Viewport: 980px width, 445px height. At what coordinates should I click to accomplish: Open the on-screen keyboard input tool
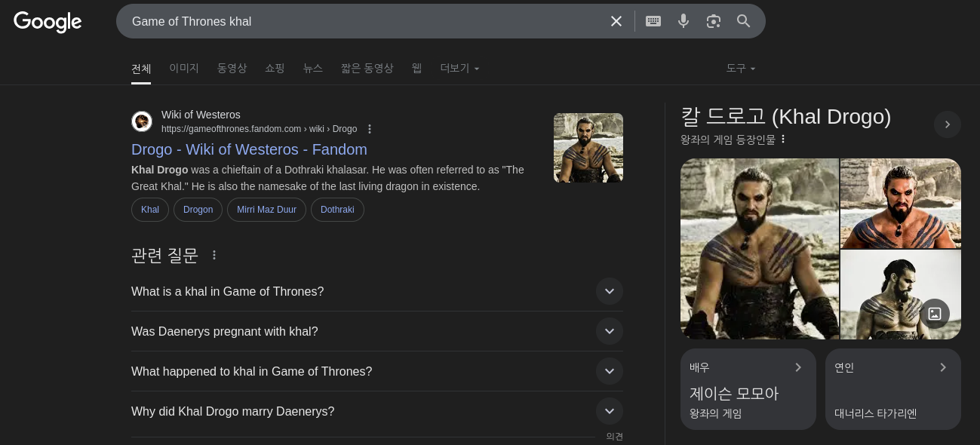click(653, 21)
